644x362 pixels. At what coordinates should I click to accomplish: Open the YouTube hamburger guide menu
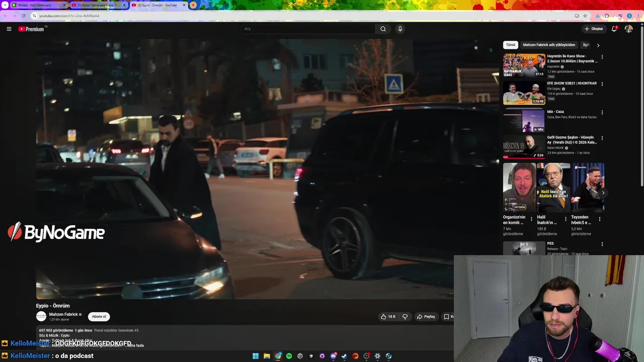(x=9, y=29)
